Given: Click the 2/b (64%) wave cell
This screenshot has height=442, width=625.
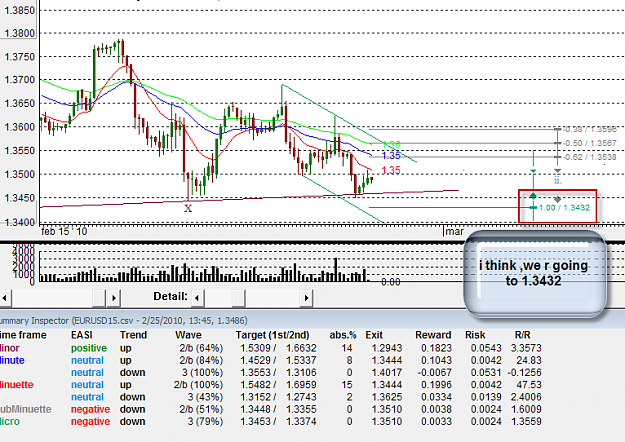Looking at the screenshot, I should click(201, 348).
